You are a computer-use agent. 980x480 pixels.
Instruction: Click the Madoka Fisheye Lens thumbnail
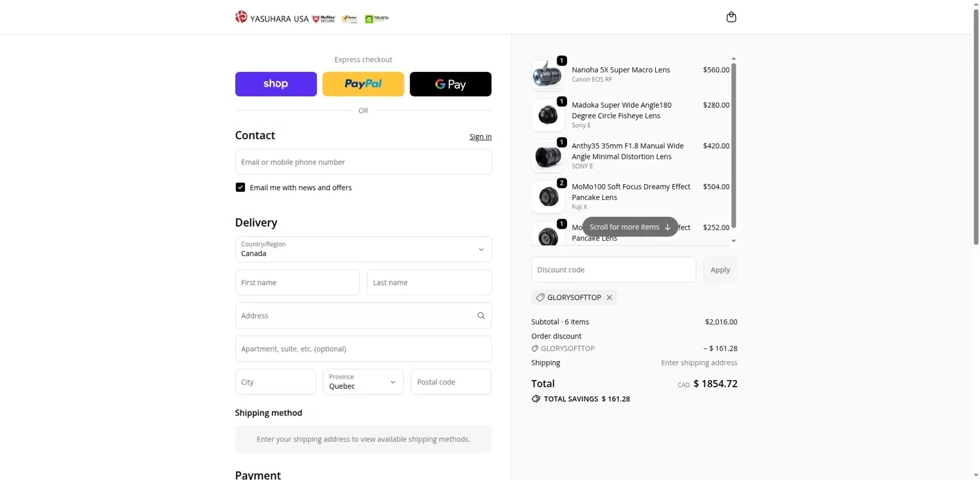pyautogui.click(x=547, y=115)
